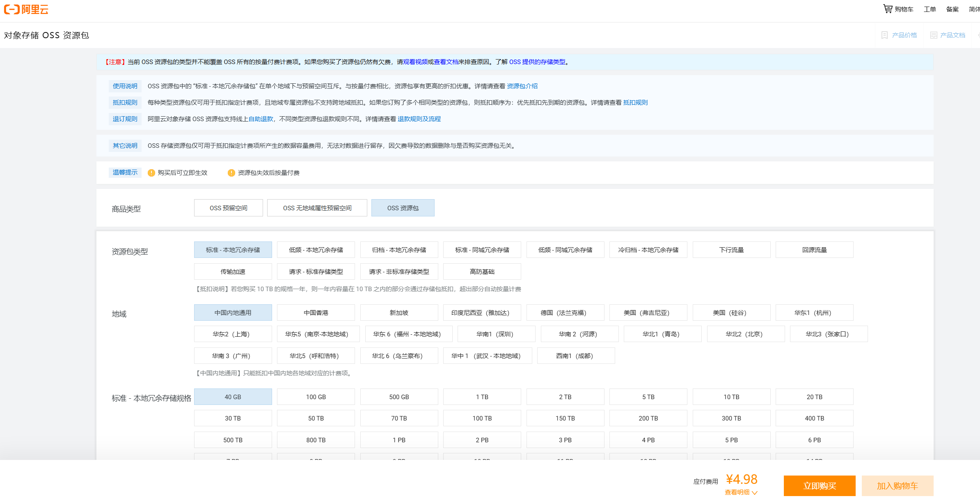Expand 查看明细 price details

(741, 492)
